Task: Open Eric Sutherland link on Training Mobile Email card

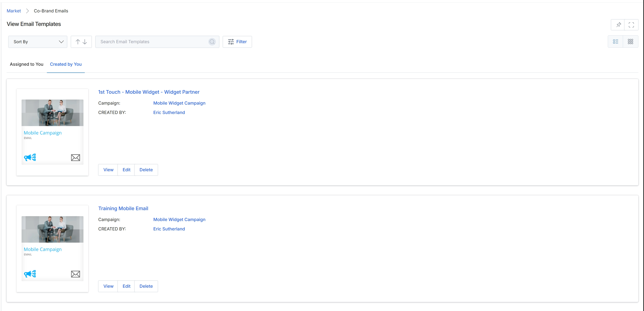Action: (169, 229)
